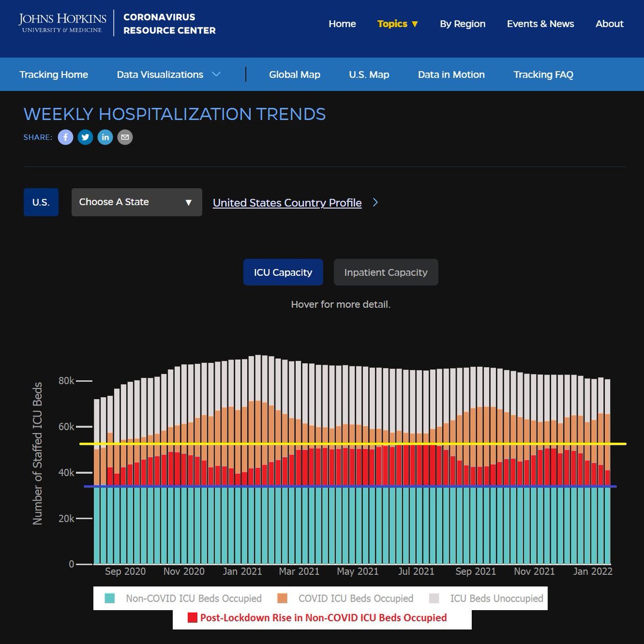Open Events & News
The image size is (644, 644).
(540, 24)
